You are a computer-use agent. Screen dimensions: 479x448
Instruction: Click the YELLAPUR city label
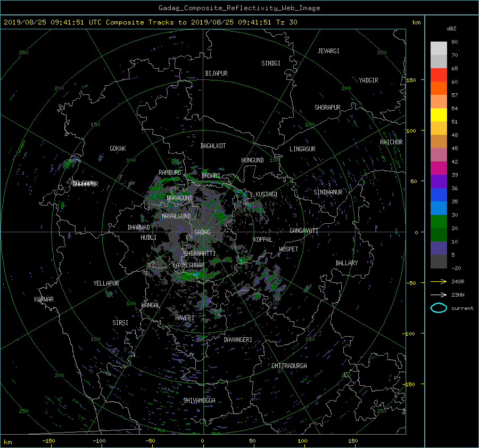coord(106,283)
